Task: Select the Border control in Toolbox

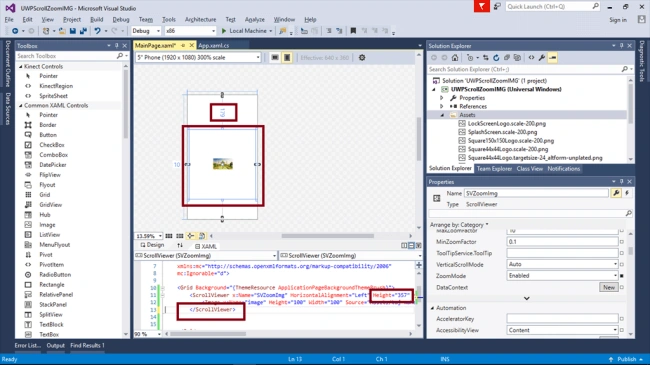Action: pos(48,125)
